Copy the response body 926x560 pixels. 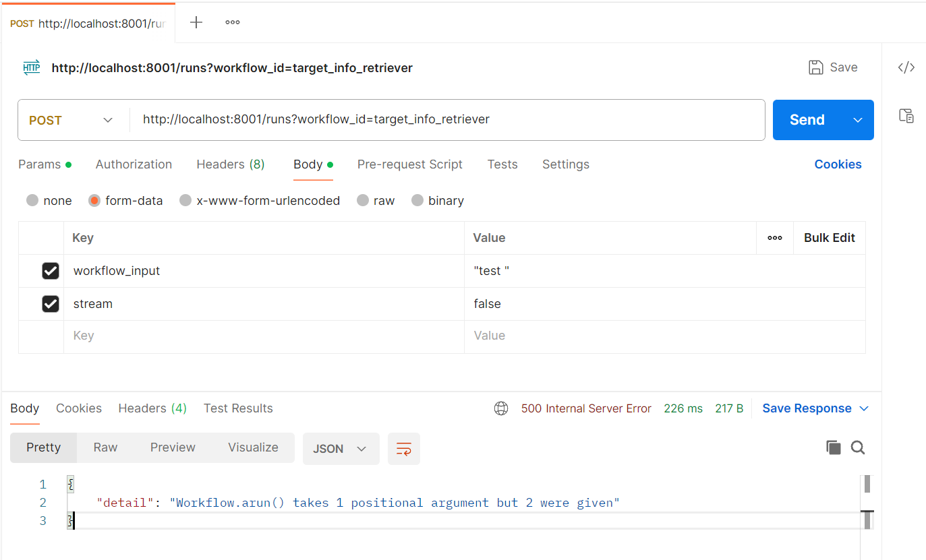point(834,447)
